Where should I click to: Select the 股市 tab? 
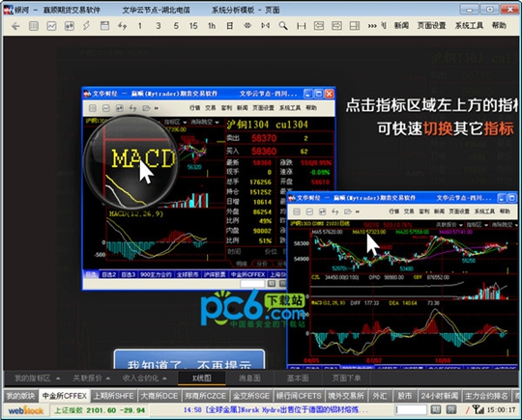pos(404,396)
